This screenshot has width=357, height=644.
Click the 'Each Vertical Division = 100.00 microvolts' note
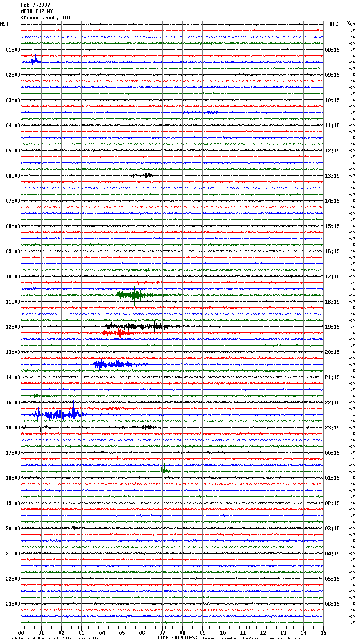pyautogui.click(x=53, y=638)
